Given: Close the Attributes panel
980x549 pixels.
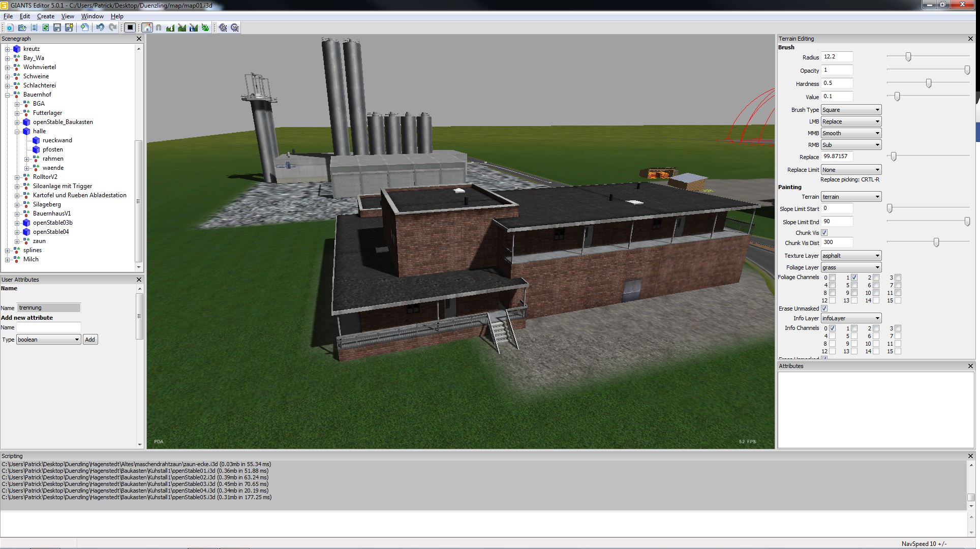Looking at the screenshot, I should (x=970, y=366).
